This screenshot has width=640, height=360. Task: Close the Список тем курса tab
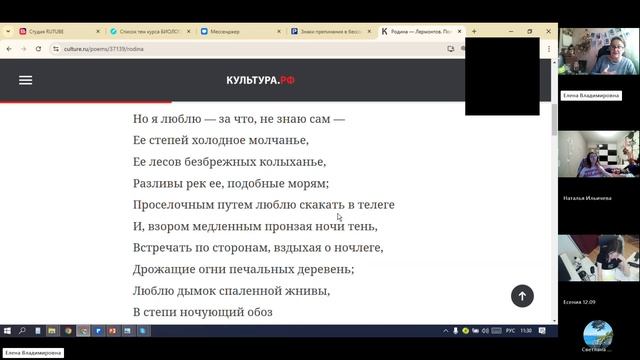click(189, 31)
